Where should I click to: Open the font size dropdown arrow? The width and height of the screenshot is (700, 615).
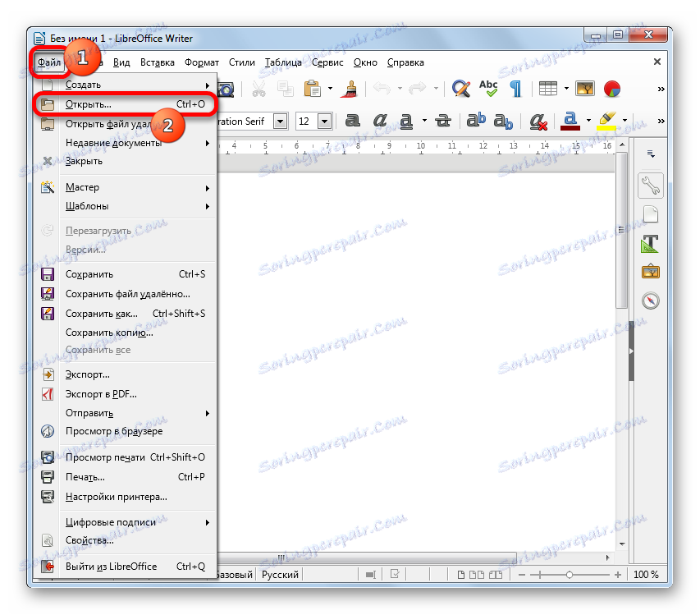click(324, 121)
